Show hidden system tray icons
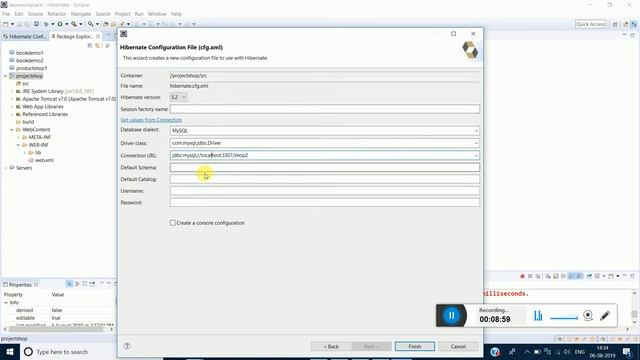The image size is (640, 360). [x=527, y=351]
